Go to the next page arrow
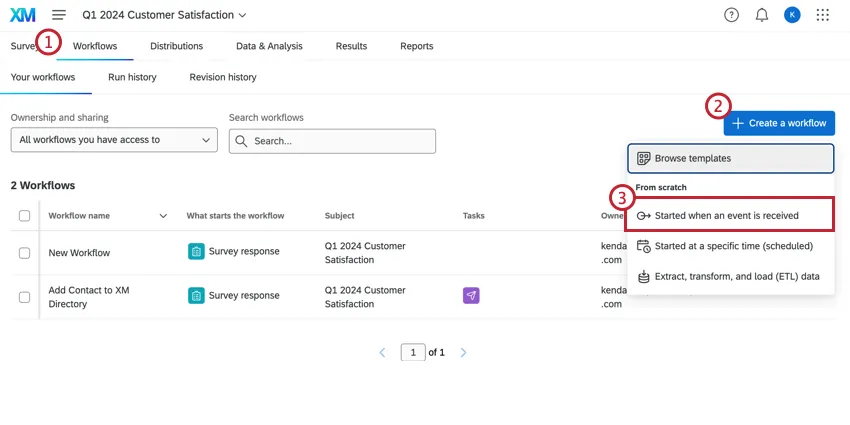The image size is (850, 425). pyautogui.click(x=463, y=353)
